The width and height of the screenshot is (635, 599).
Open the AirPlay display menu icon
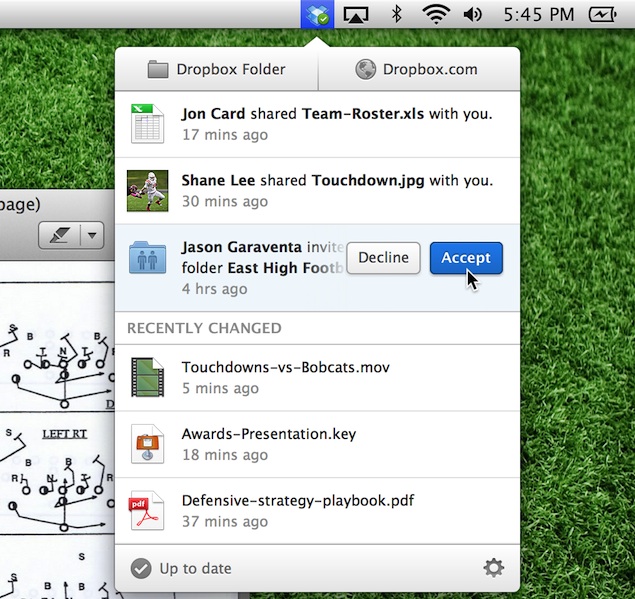[356, 15]
